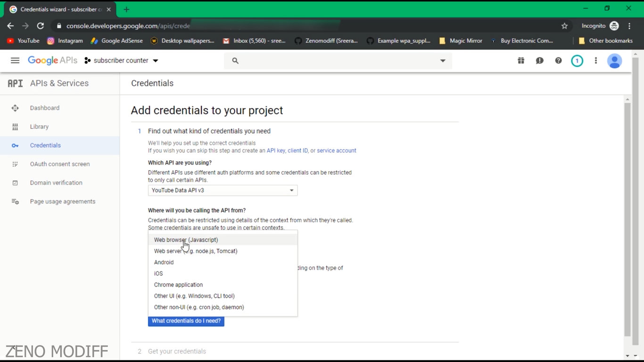Open Chrome three-dot menu
This screenshot has height=362, width=644.
tap(629, 26)
